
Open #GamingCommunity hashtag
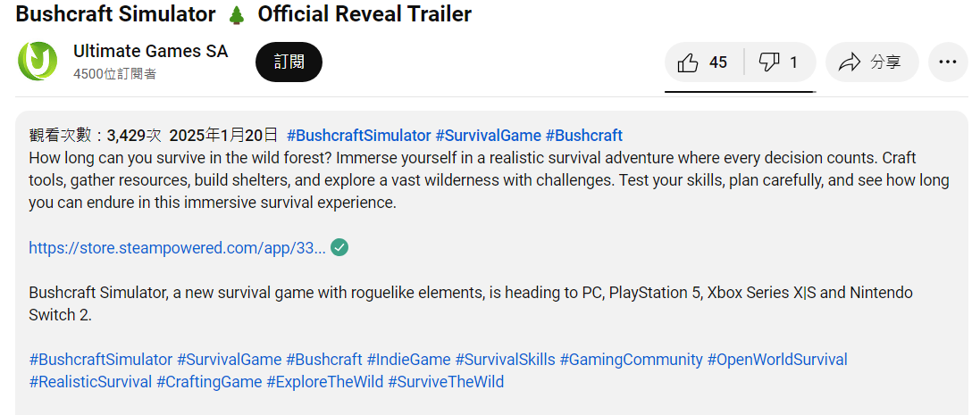tap(632, 360)
